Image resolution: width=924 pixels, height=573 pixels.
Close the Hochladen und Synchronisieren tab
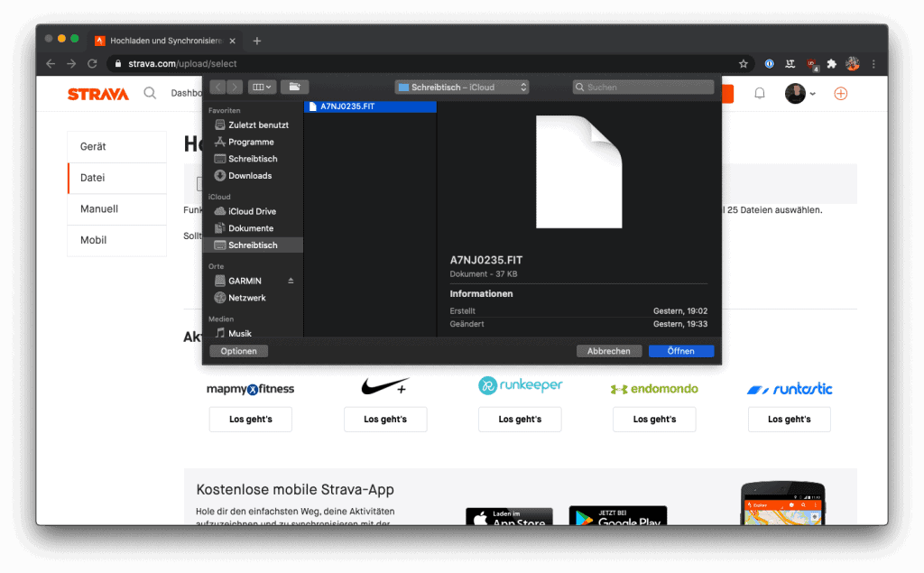click(233, 41)
